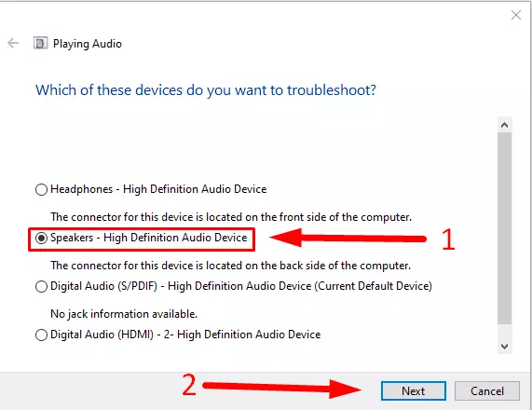Choose the Digital Audio (HDMI) radio option
This screenshot has height=410, width=532.
click(x=41, y=335)
